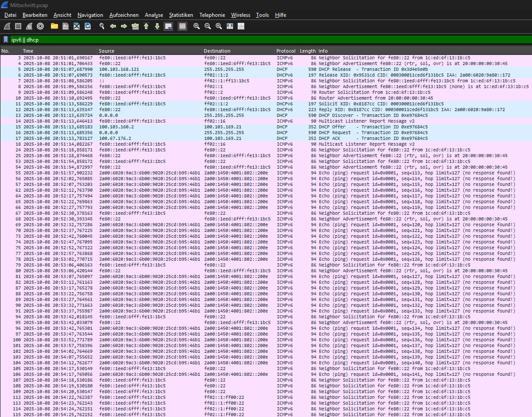Sort by the Length column header
This screenshot has width=532, height=417.
coord(308,51)
